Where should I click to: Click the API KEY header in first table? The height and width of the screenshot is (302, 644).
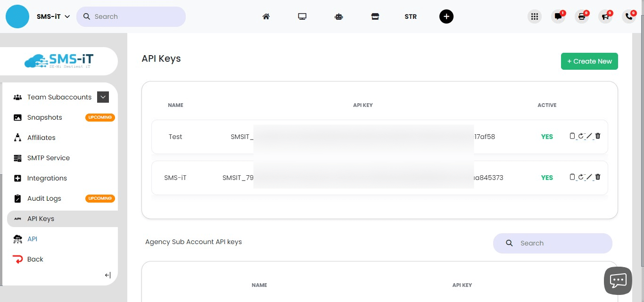click(x=363, y=105)
